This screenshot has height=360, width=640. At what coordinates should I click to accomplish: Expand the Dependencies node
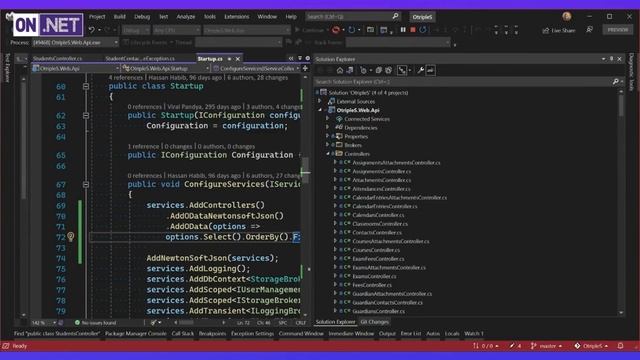[x=328, y=127]
